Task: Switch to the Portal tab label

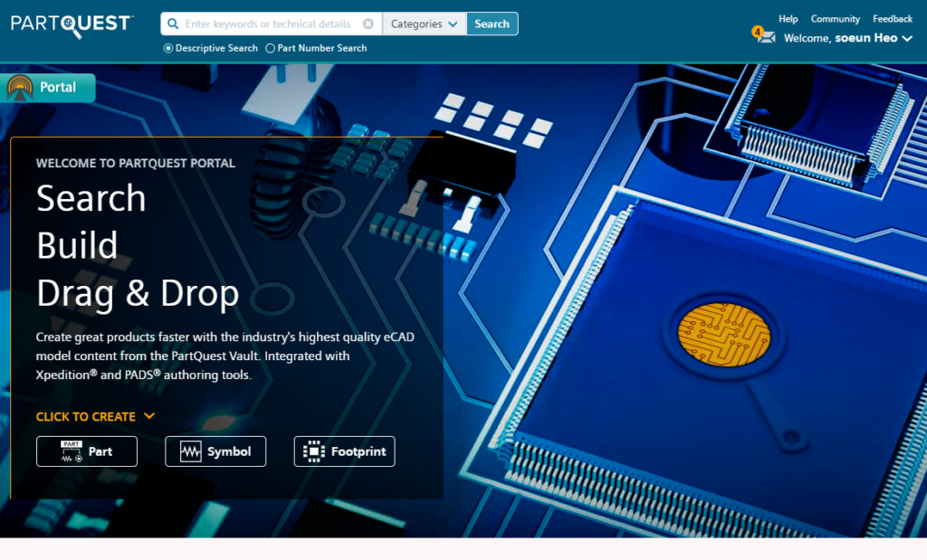Action: (58, 88)
